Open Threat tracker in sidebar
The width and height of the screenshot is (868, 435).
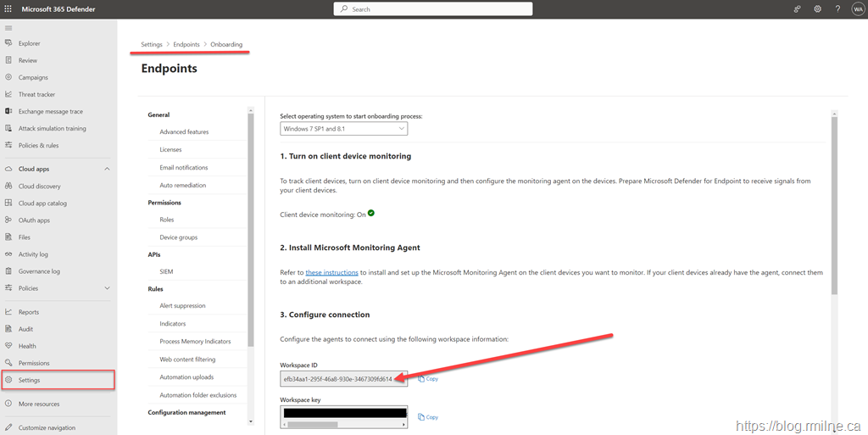coord(36,94)
